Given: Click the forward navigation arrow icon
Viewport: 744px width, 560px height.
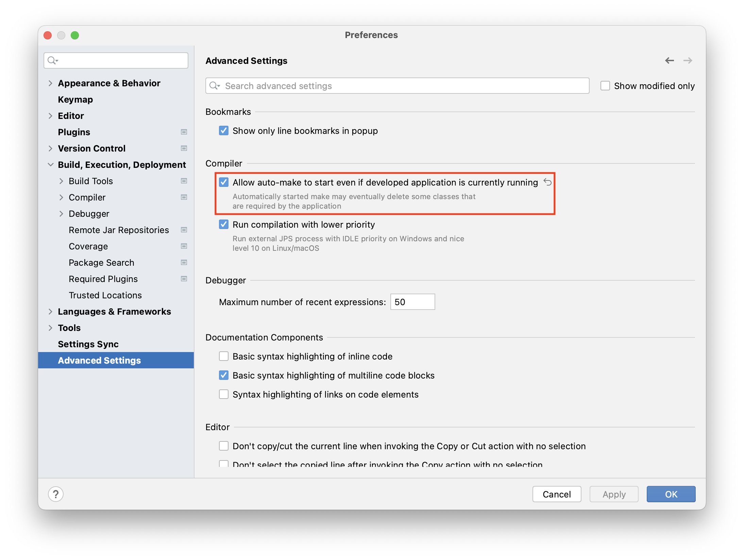Looking at the screenshot, I should click(x=688, y=60).
